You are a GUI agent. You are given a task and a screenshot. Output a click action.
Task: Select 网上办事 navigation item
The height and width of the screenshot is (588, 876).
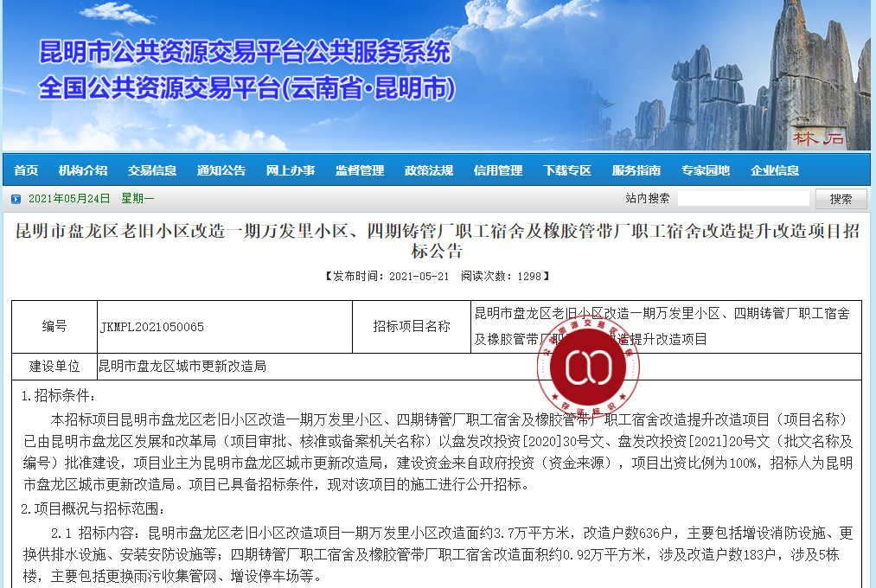[291, 170]
